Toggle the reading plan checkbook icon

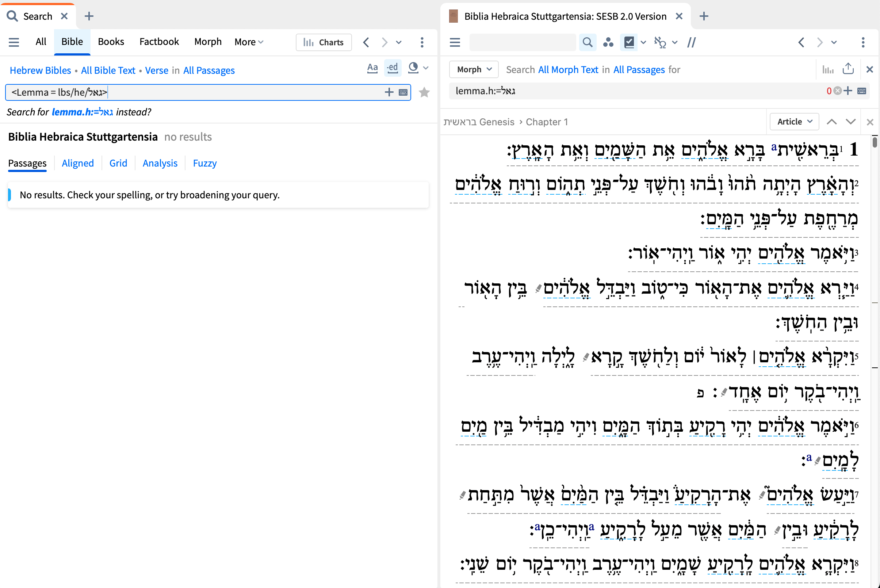pos(629,42)
